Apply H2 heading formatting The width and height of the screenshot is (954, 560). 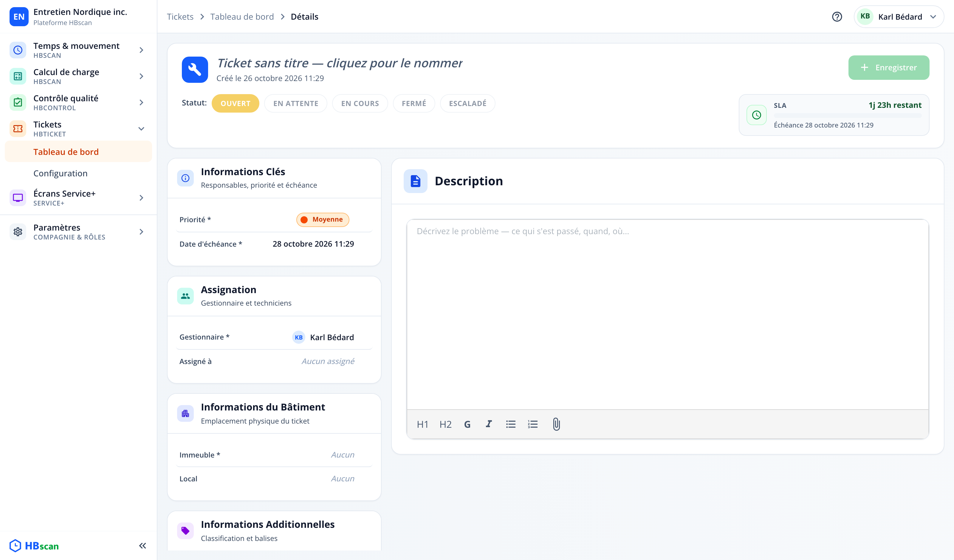click(445, 424)
